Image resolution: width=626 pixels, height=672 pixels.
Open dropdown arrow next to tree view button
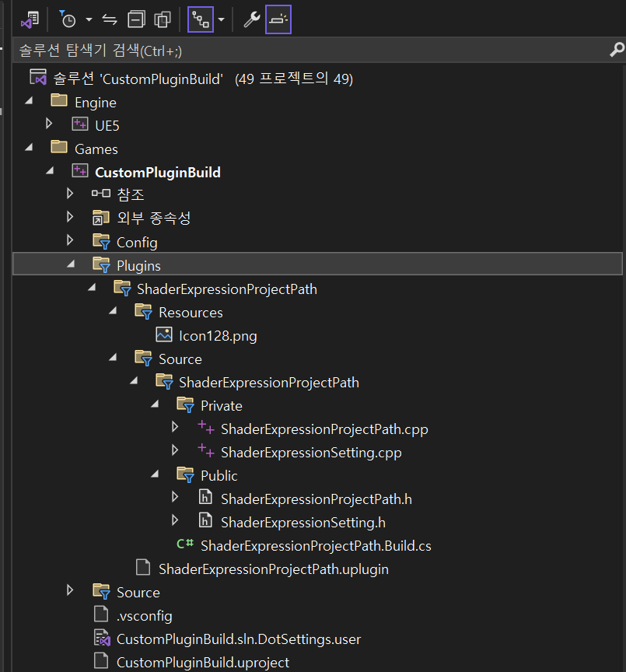pyautogui.click(x=221, y=19)
